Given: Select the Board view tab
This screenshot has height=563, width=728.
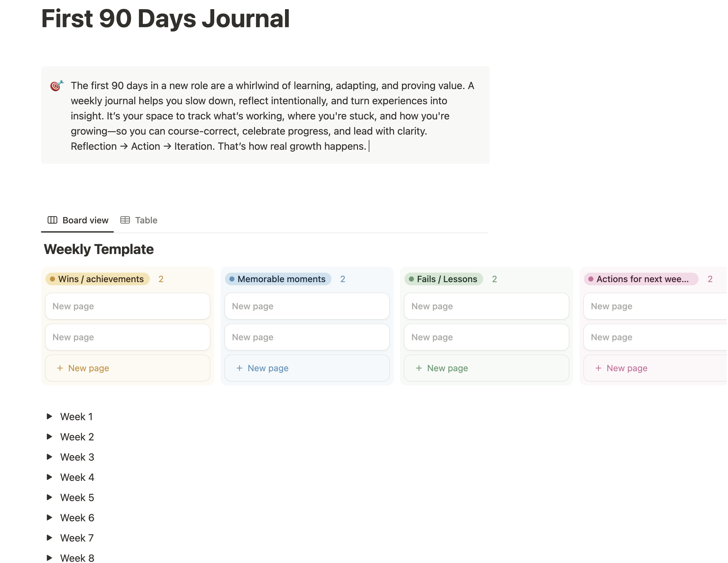Looking at the screenshot, I should 85,220.
